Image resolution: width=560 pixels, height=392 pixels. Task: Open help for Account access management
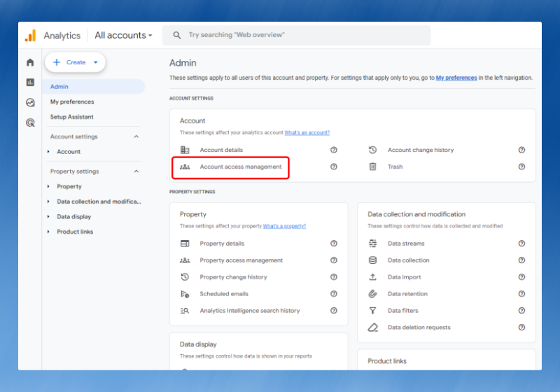334,167
